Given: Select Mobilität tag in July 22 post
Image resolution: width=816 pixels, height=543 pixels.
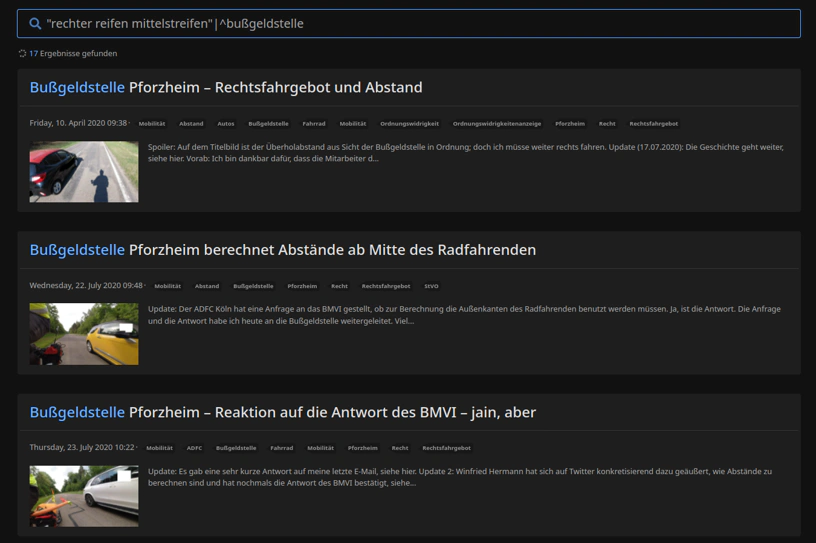Looking at the screenshot, I should (x=168, y=286).
